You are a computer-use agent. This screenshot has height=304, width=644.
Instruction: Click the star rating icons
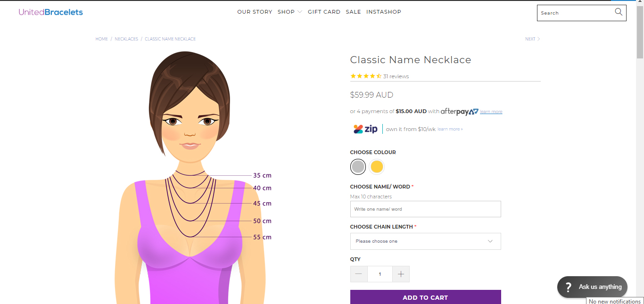tap(366, 76)
